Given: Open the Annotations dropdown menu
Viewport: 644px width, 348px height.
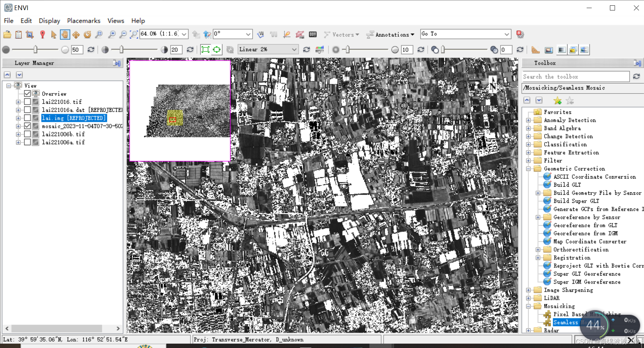Looking at the screenshot, I should click(390, 34).
